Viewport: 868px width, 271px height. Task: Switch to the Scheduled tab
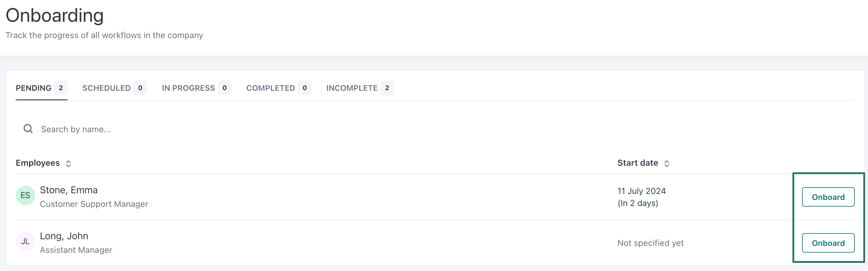pos(106,88)
